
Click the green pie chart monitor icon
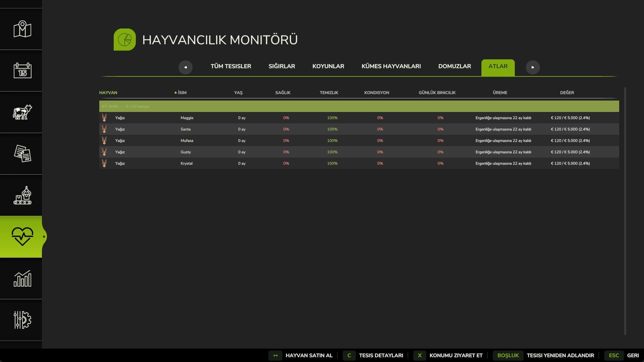point(125,40)
